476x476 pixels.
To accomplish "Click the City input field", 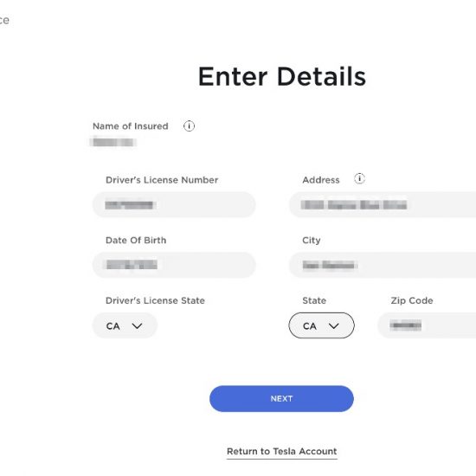I will click(x=383, y=265).
